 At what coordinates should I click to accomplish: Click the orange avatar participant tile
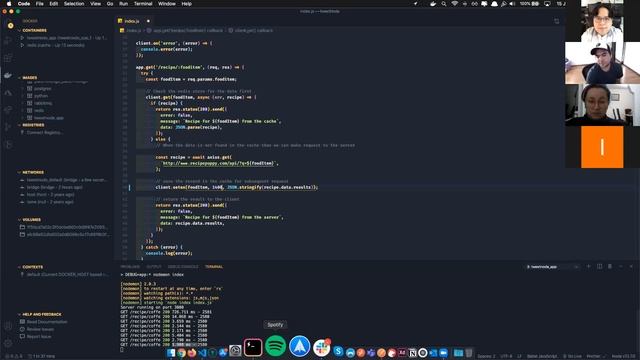(602, 147)
